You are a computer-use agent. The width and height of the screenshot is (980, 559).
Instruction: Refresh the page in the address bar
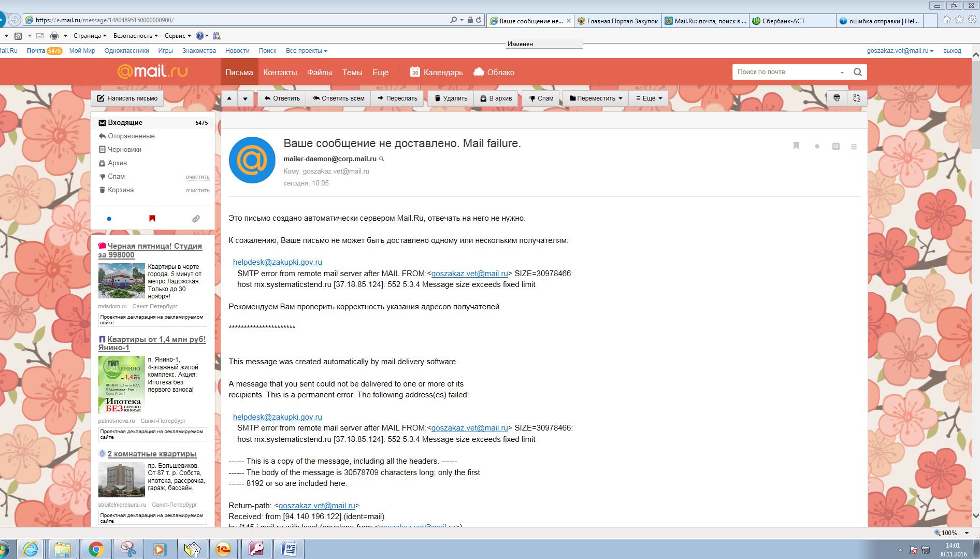(x=479, y=20)
